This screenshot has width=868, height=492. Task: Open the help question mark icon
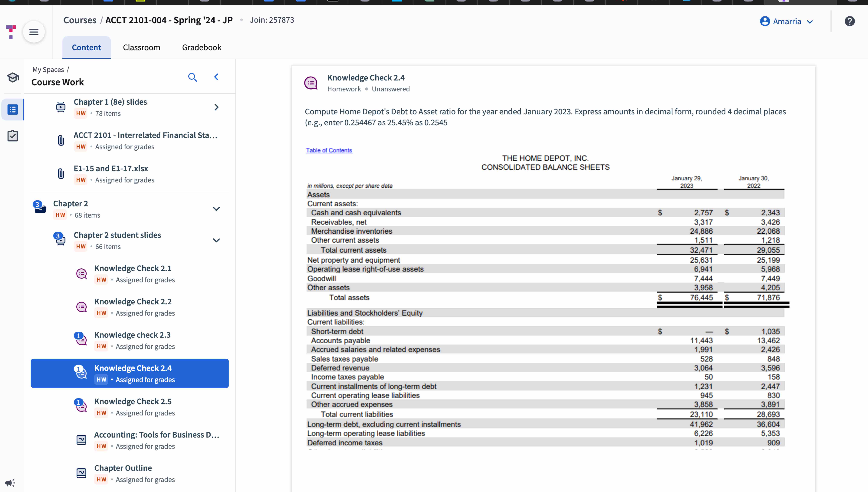tap(849, 21)
